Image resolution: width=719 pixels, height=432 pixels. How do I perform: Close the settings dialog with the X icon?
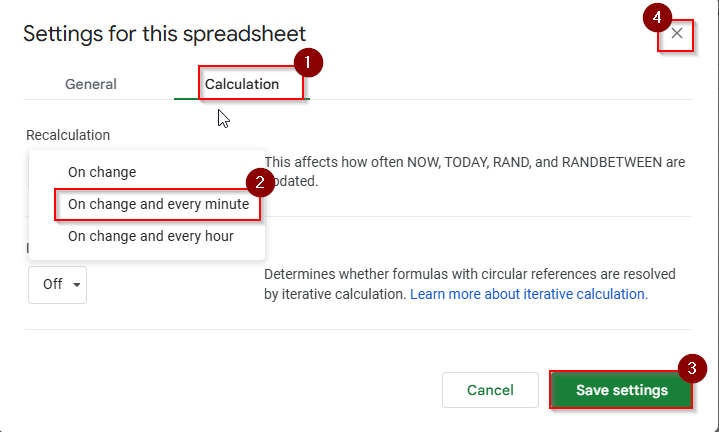(677, 34)
